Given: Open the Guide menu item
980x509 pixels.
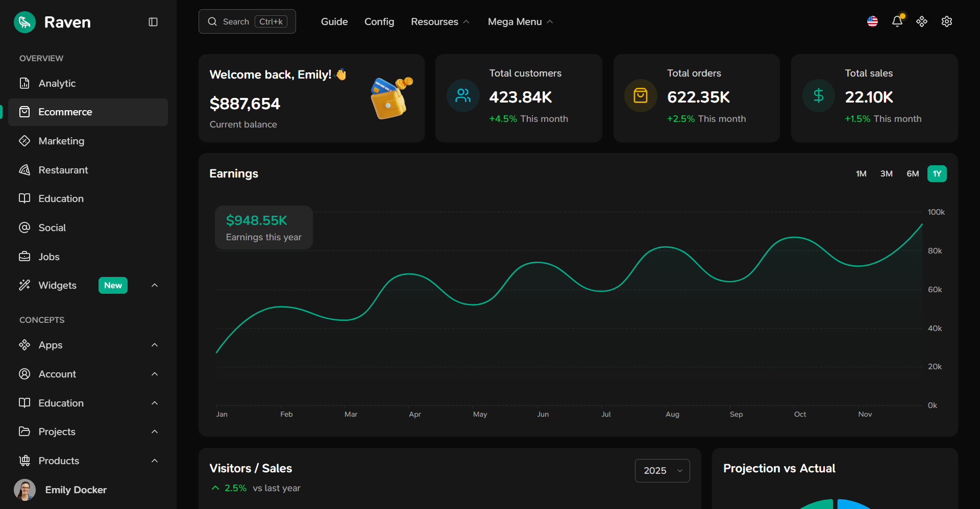Looking at the screenshot, I should 334,22.
